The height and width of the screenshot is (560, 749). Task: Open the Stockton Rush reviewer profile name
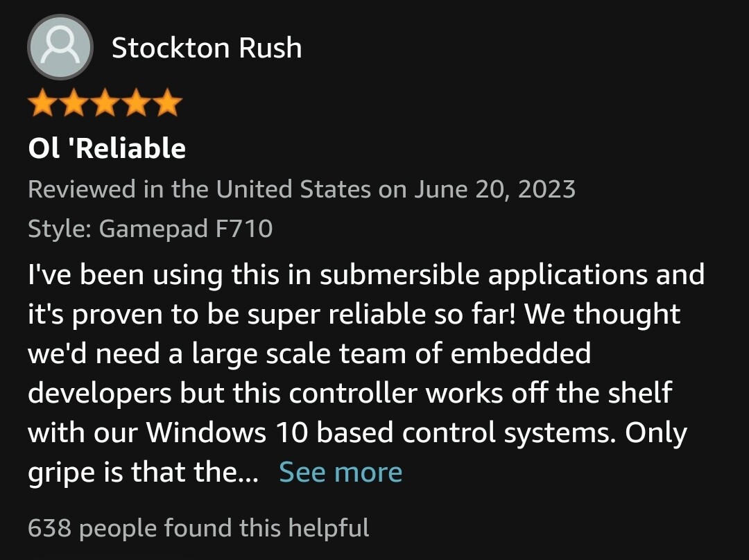207,48
